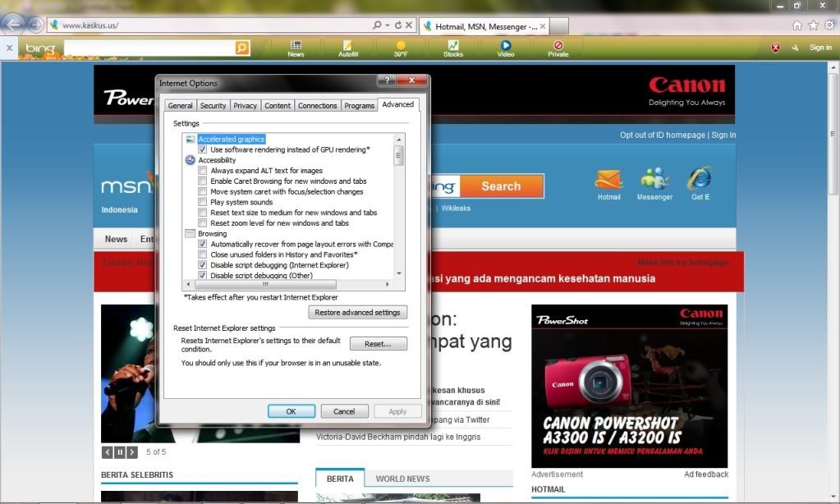The height and width of the screenshot is (504, 840).
Task: Click the wrench settings icon on Bing bar
Action: [795, 48]
